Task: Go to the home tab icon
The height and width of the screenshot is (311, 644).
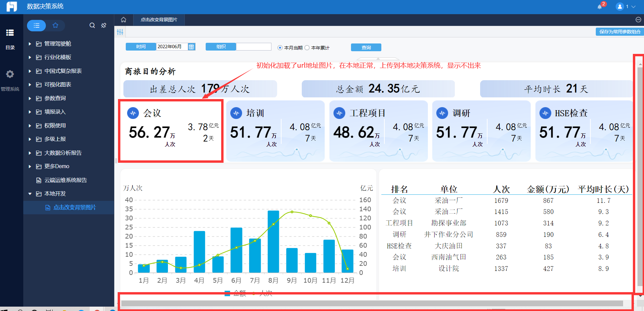Action: (124, 20)
